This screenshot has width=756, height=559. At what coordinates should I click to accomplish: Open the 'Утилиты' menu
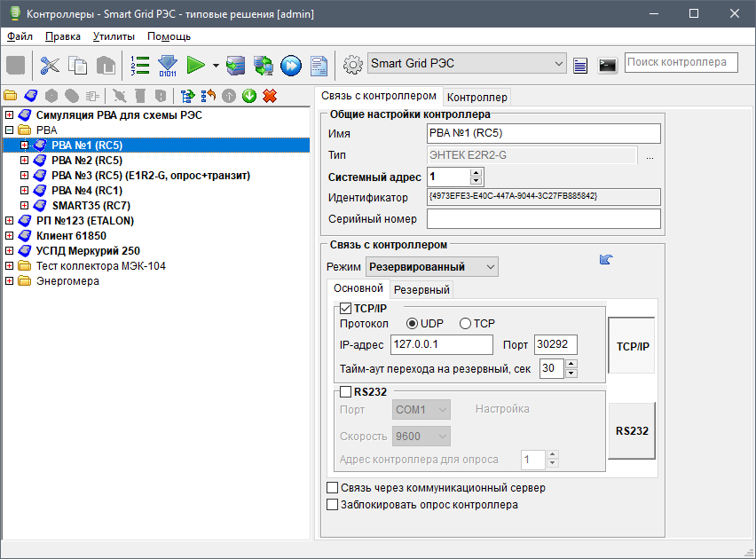(x=114, y=36)
